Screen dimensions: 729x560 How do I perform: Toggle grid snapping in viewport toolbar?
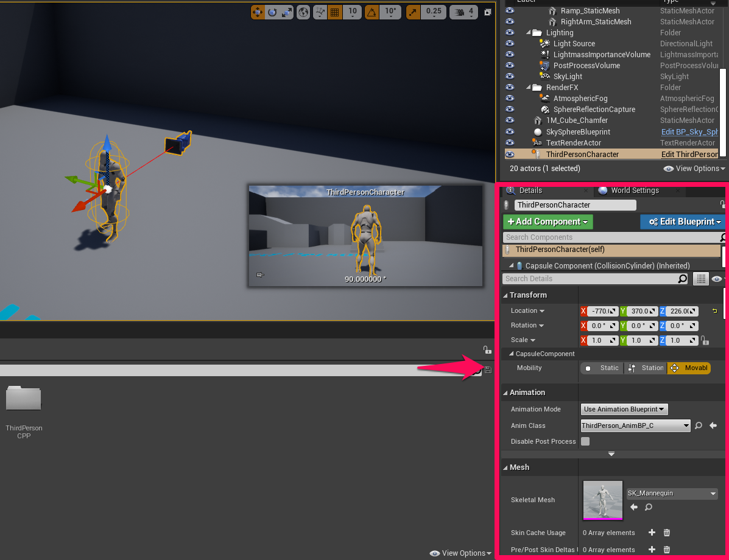335,12
